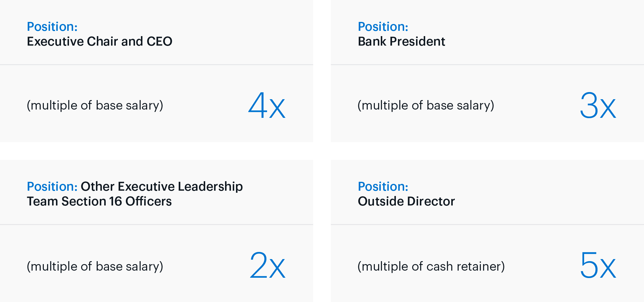Image resolution: width=644 pixels, height=302 pixels.
Task: Click "Position:" label above Bank President
Action: 383,27
